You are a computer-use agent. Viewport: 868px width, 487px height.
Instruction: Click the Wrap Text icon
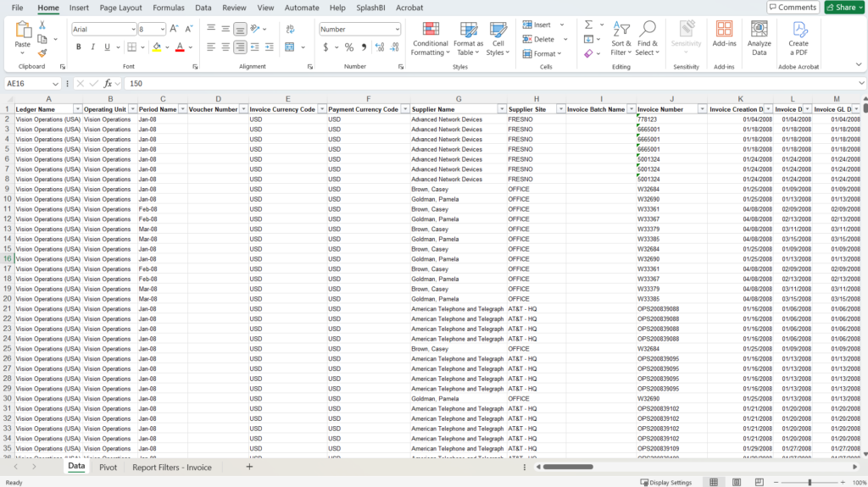[x=290, y=30]
